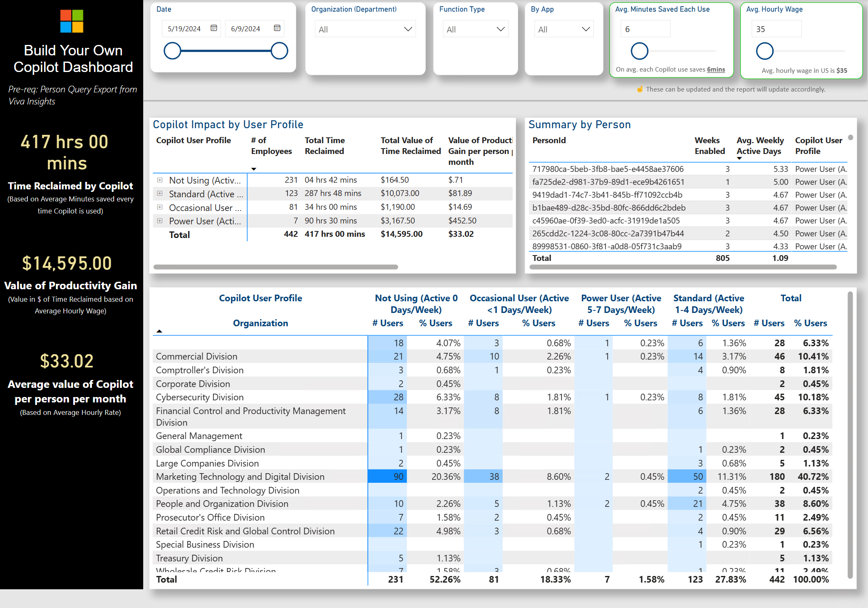Viewport: 868px width, 608px height.
Task: Click PersonId 89998531-0860-3f81-a0d8-05f731c3aab9
Action: (x=607, y=246)
